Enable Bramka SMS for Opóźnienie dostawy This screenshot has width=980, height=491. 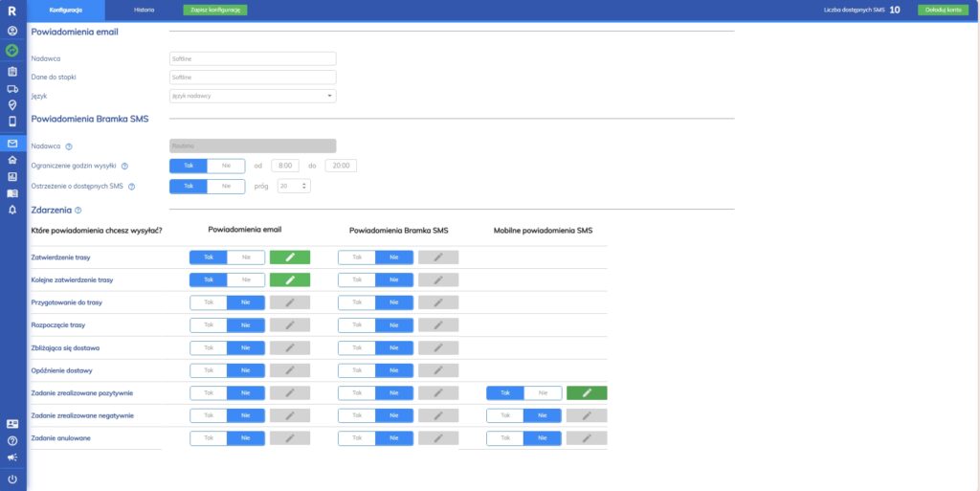356,369
